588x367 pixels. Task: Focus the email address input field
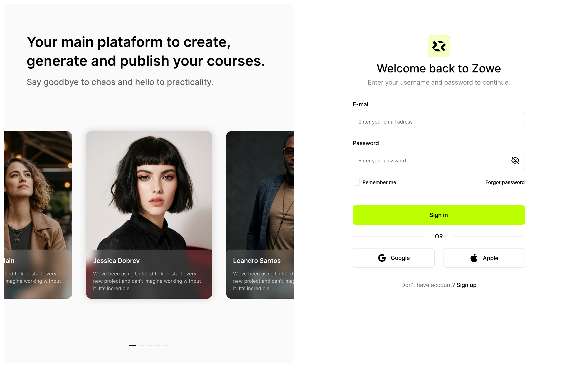439,122
